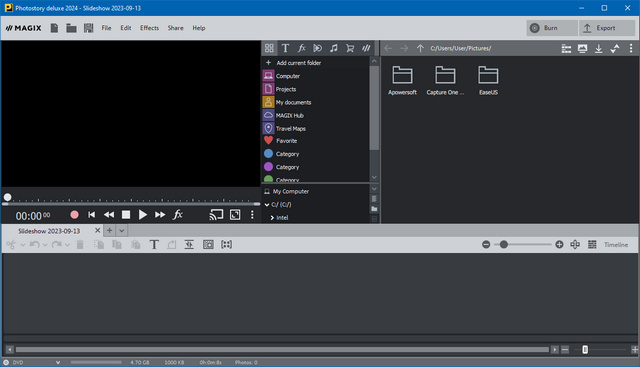This screenshot has width=640, height=367.
Task: Open the Titles tab in Media Pool
Action: [285, 48]
